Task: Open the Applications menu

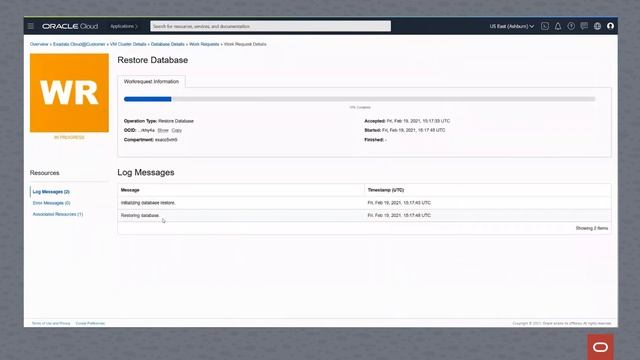Action: click(124, 26)
